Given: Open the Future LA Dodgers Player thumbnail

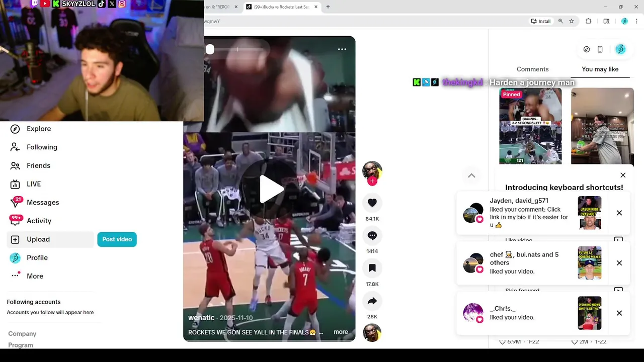Looking at the screenshot, I should point(590,263).
